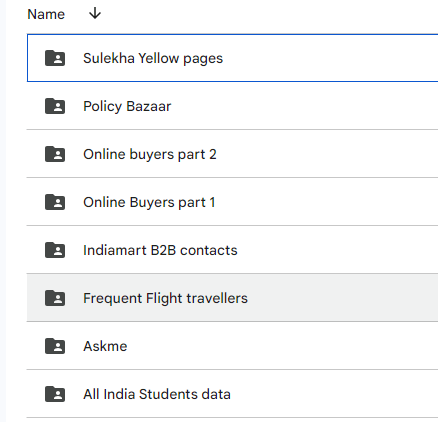The width and height of the screenshot is (438, 422).
Task: Click the Indiamart B2B contacts name
Action: click(x=160, y=250)
